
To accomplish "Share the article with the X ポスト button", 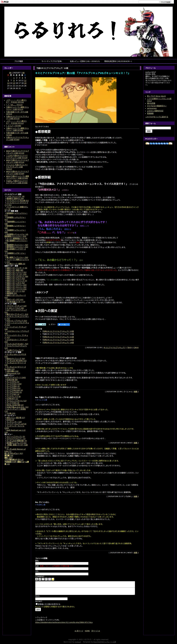I will [x=52, y=324].
